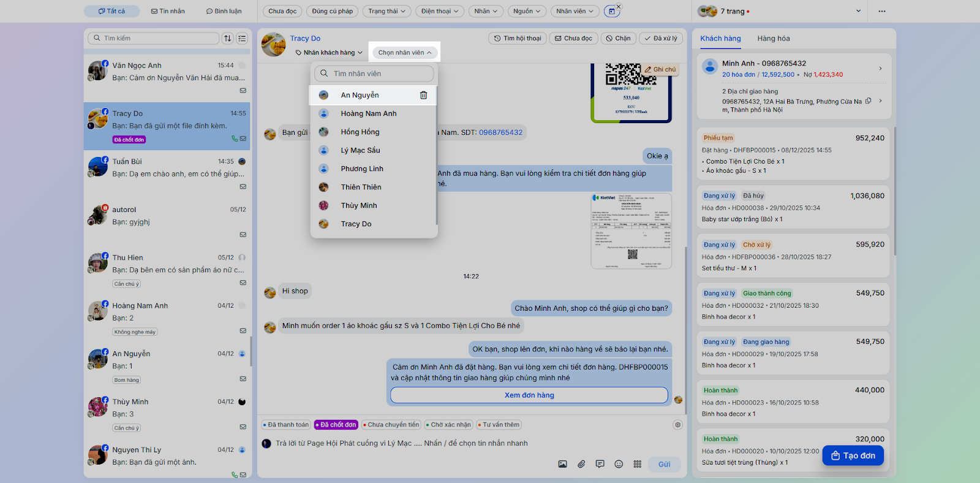Select employee Hoàng Nam Anh from list
This screenshot has height=483, width=980.
click(x=373, y=113)
